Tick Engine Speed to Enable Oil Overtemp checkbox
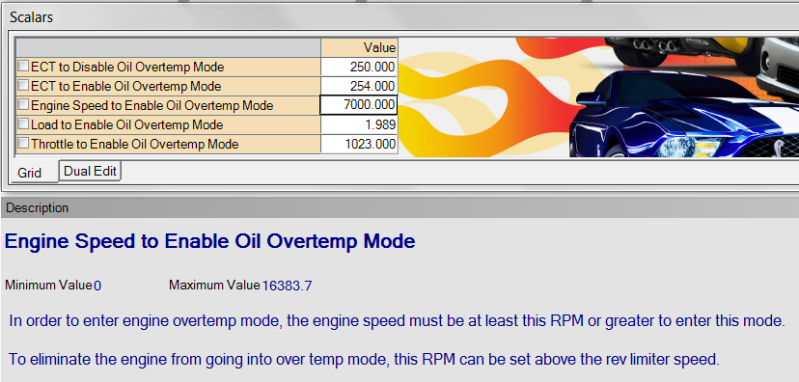This screenshot has width=799, height=382. pyautogui.click(x=23, y=105)
